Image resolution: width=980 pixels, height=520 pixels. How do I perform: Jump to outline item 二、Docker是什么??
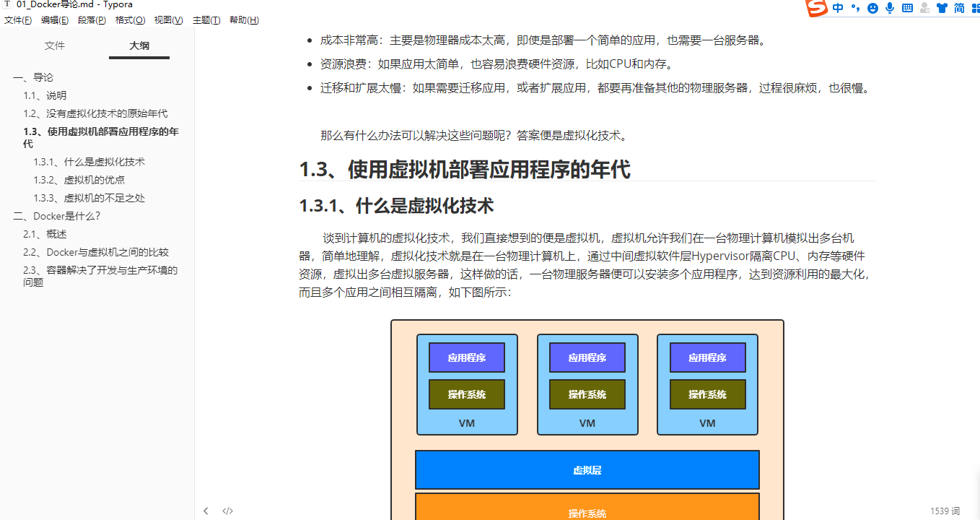coord(57,216)
